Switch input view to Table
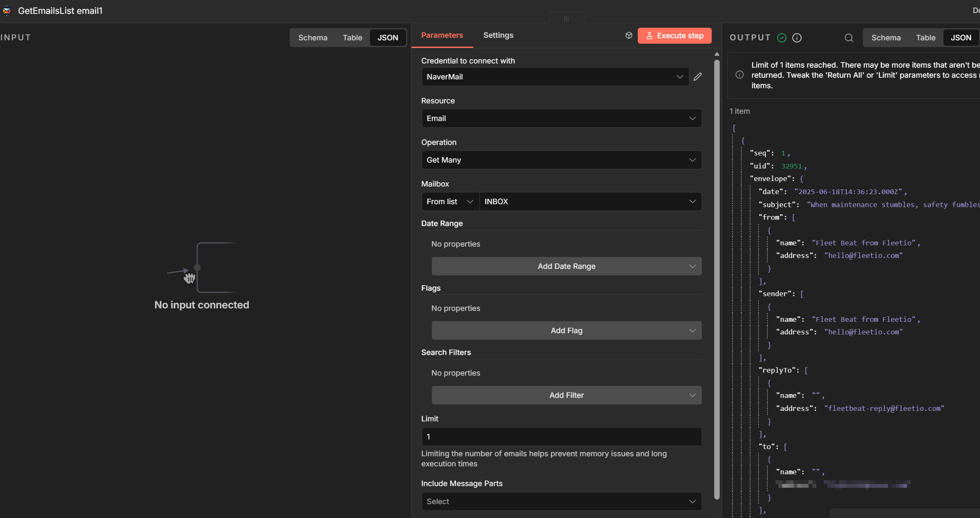This screenshot has height=518, width=980. click(352, 38)
